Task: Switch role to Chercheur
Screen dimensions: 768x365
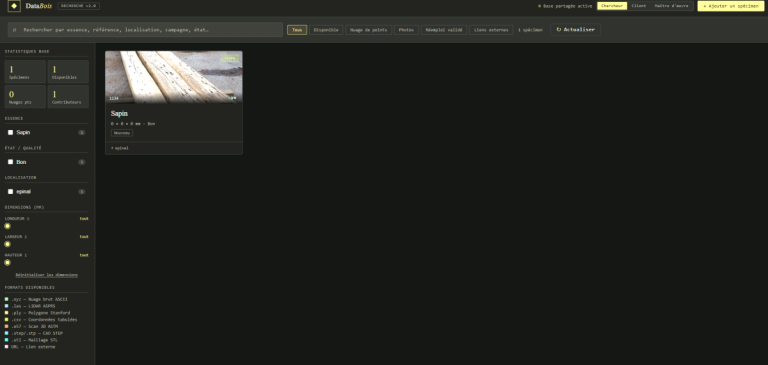Action: (x=612, y=6)
